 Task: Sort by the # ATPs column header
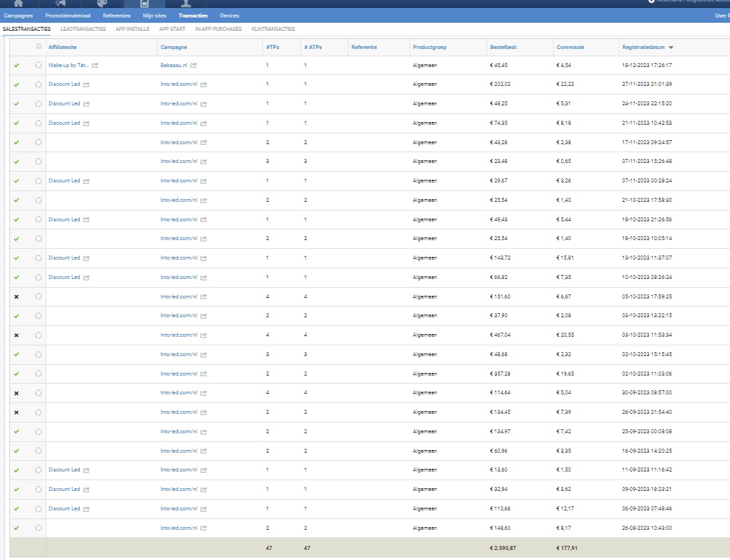click(x=313, y=47)
